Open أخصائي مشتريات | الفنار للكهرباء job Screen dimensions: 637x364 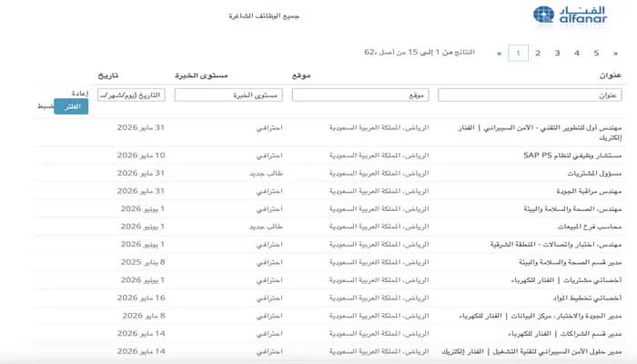pos(566,280)
